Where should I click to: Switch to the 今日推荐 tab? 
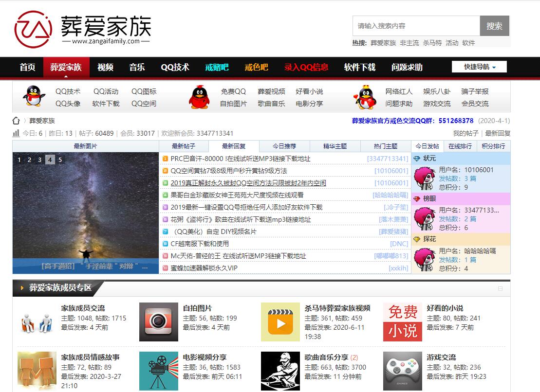tap(284, 146)
